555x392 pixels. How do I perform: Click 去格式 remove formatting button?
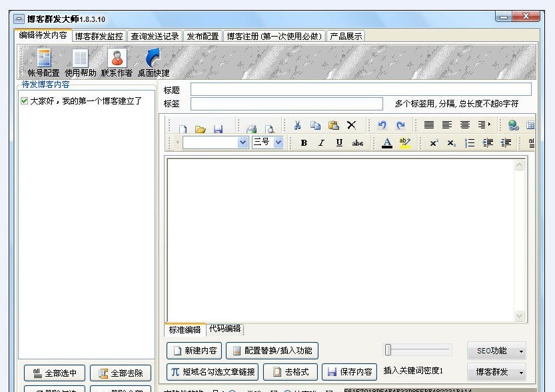click(290, 372)
